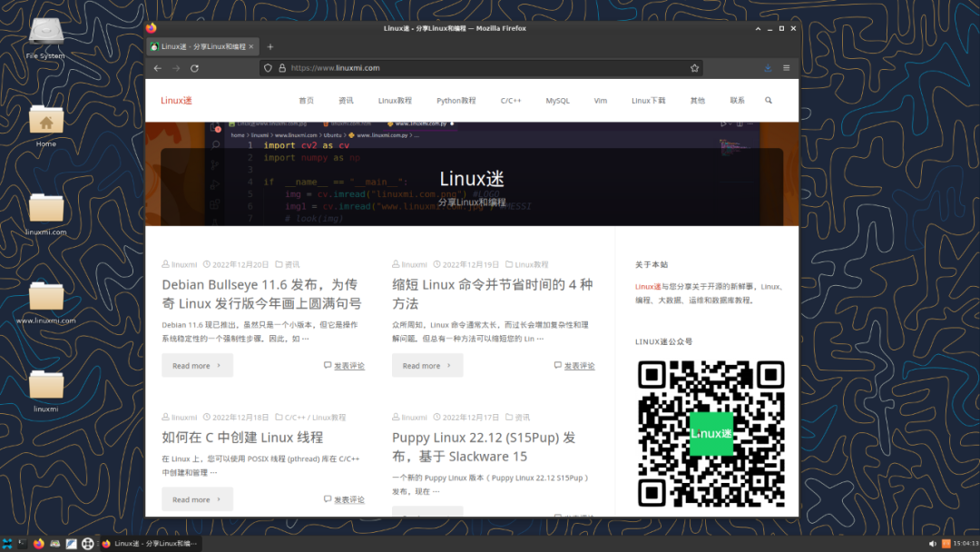Open a new browser tab with the plus icon
The height and width of the screenshot is (552, 980).
point(269,46)
